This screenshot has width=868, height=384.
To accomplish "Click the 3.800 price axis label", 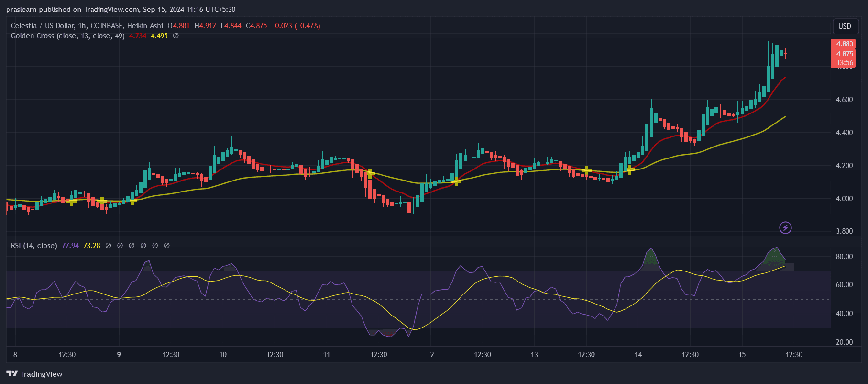I will [x=844, y=231].
